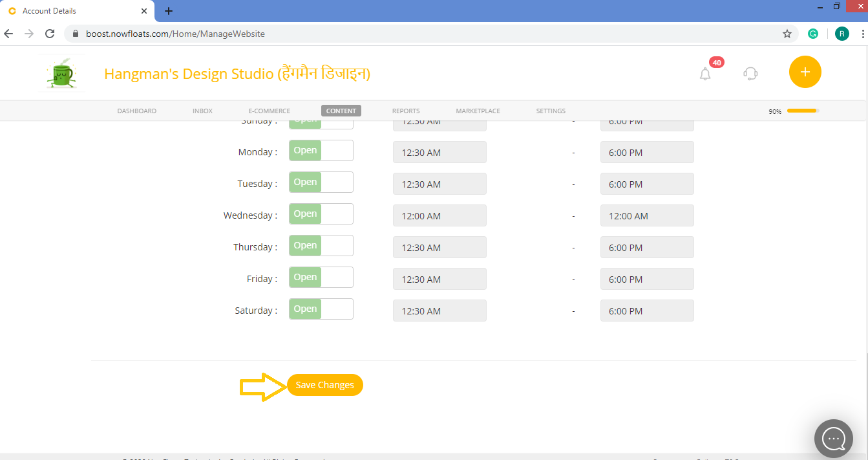Open the notifications bell icon
The width and height of the screenshot is (868, 460).
pyautogui.click(x=705, y=74)
